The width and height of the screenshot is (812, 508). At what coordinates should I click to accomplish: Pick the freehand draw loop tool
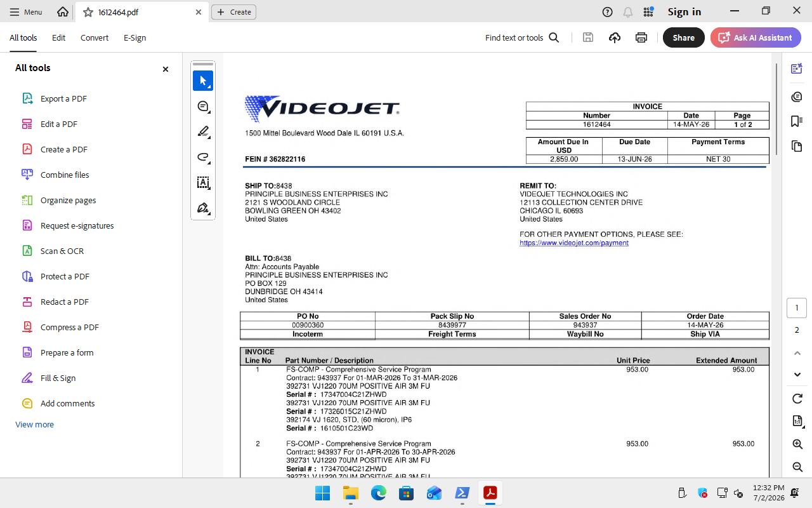pos(203,157)
